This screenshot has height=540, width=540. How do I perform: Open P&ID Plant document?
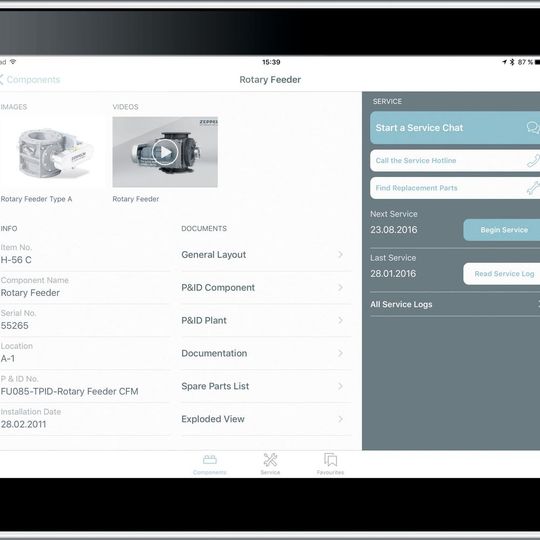click(x=266, y=321)
